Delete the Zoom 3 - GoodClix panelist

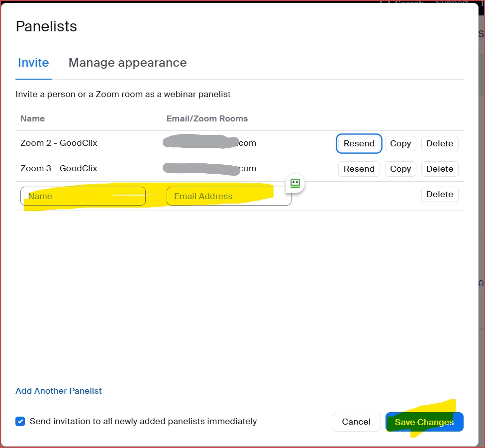[x=440, y=169]
